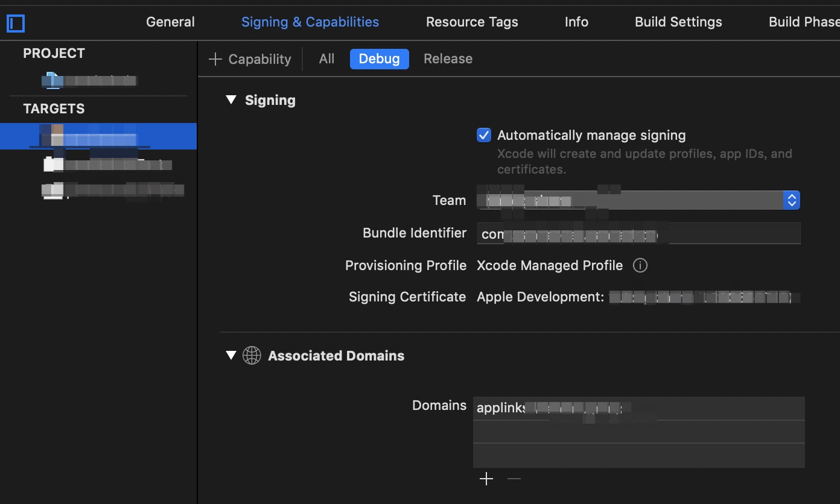
Task: Toggle the project navigator sidebar icon
Action: pos(16,24)
